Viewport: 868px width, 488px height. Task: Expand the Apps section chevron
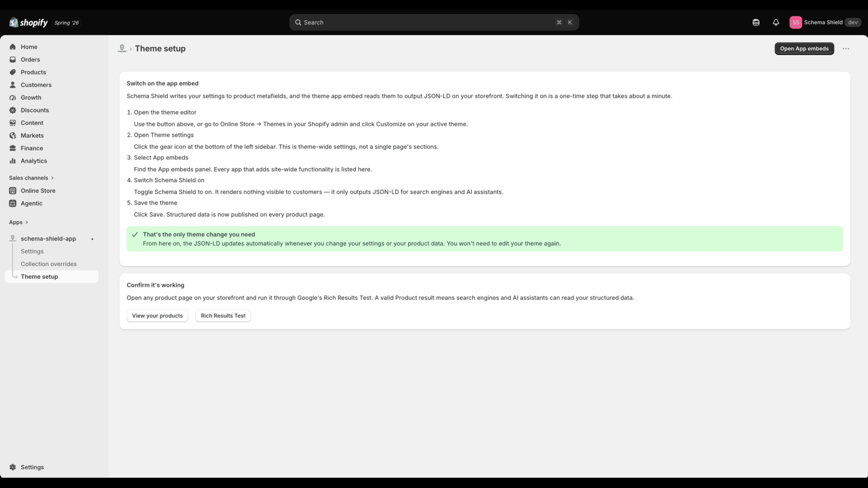click(27, 222)
